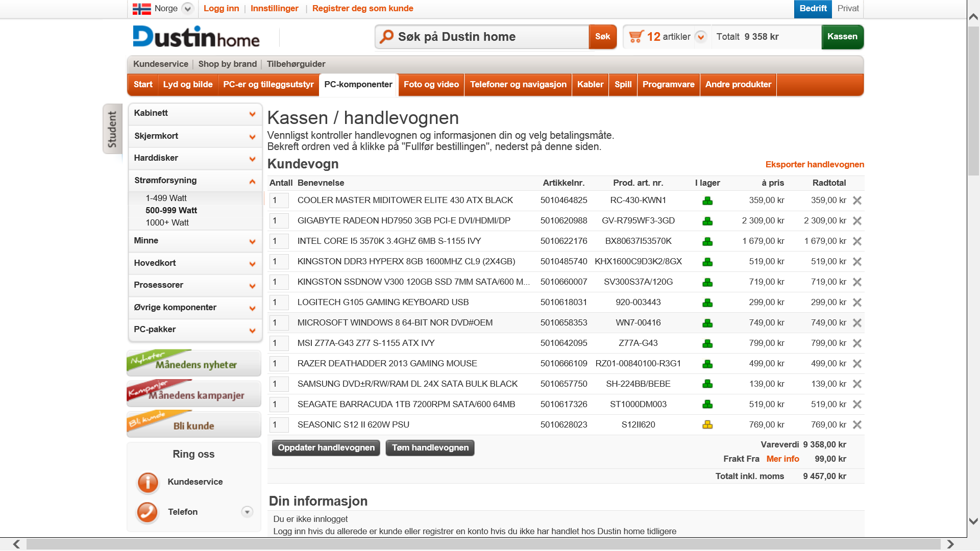The height and width of the screenshot is (551, 980).
Task: Remove GIGABYTE RADEON HD7950 item from cart
Action: click(x=857, y=221)
